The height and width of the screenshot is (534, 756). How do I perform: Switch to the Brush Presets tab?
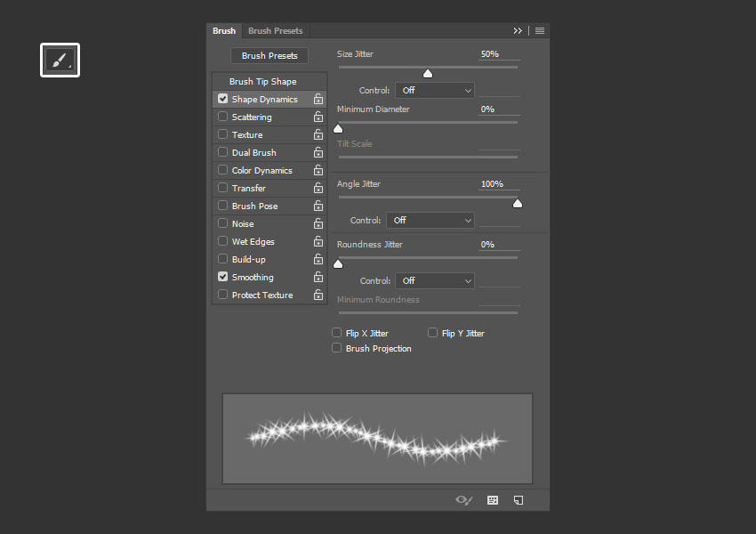coord(275,31)
